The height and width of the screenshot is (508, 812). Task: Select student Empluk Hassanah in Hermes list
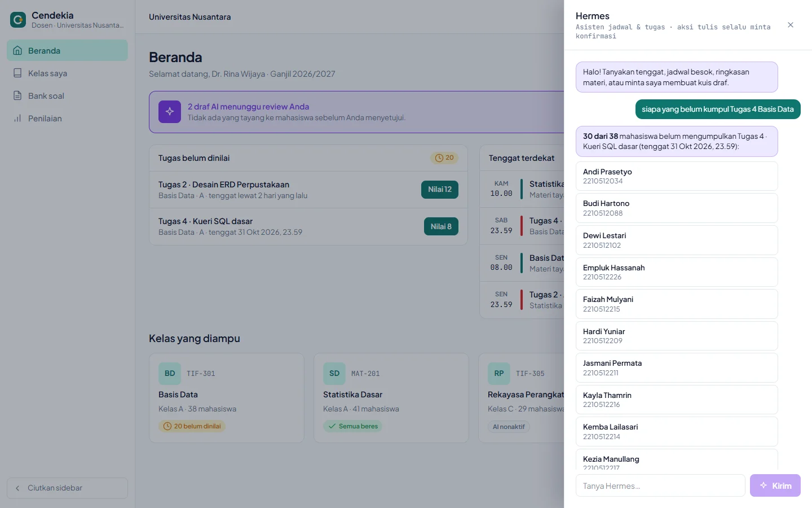click(677, 272)
